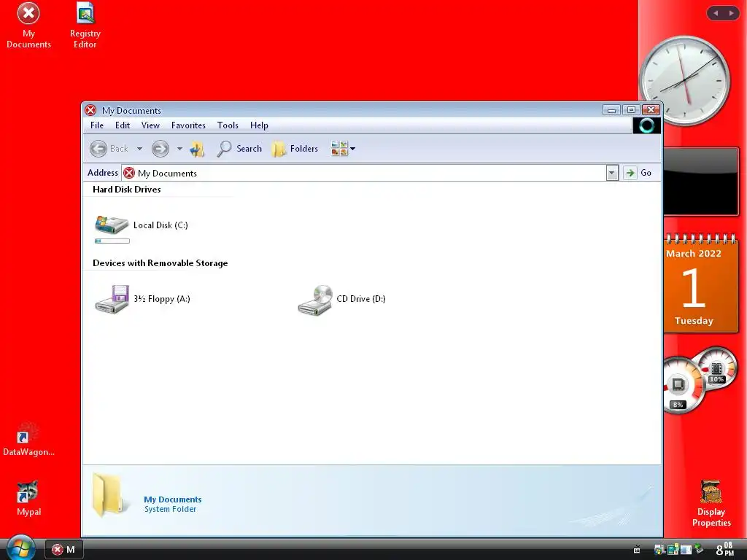Open the Back history dropdown arrow
This screenshot has height=560, width=747.
(139, 149)
